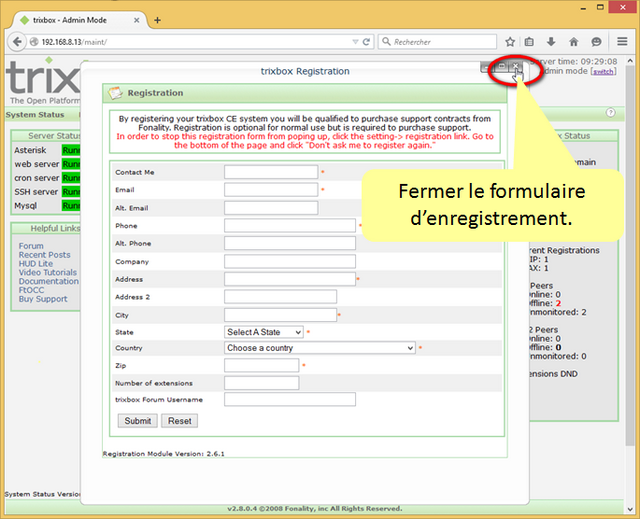Click the Rechercher search box

tap(437, 42)
